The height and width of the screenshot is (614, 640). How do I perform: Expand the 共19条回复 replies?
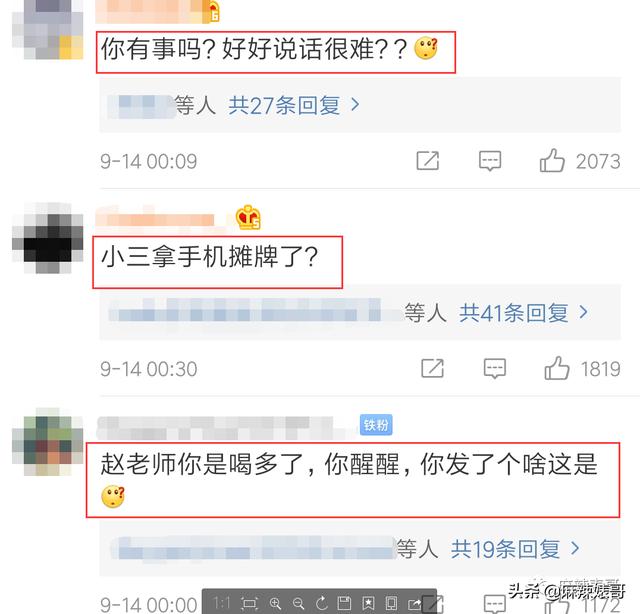pos(516,549)
